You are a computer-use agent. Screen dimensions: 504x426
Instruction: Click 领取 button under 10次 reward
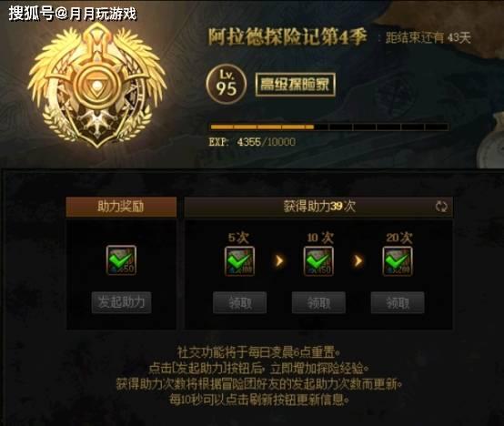318,302
